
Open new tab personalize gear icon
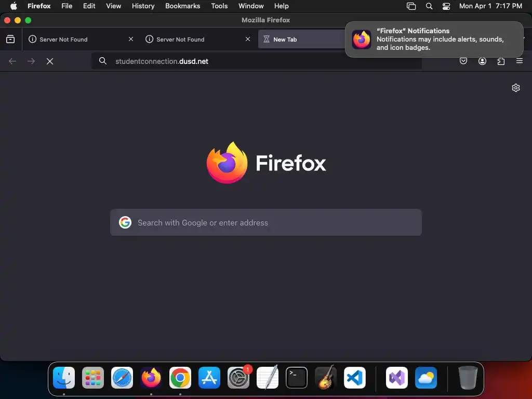[516, 88]
